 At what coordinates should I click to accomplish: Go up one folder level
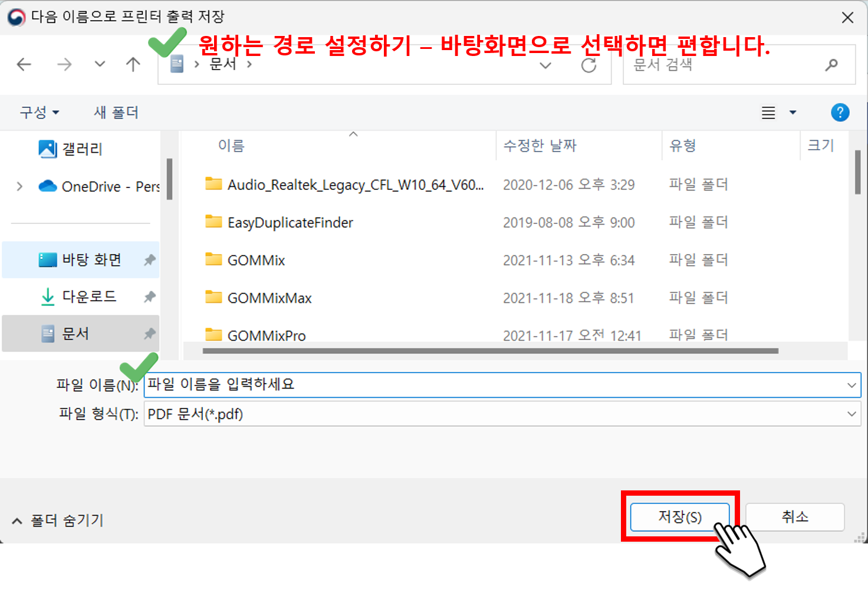133,65
